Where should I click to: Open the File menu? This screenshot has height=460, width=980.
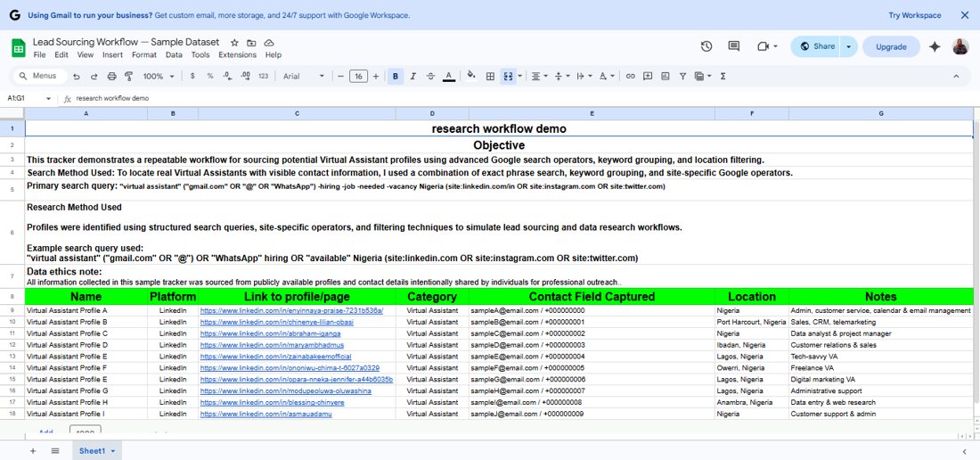pyautogui.click(x=39, y=55)
